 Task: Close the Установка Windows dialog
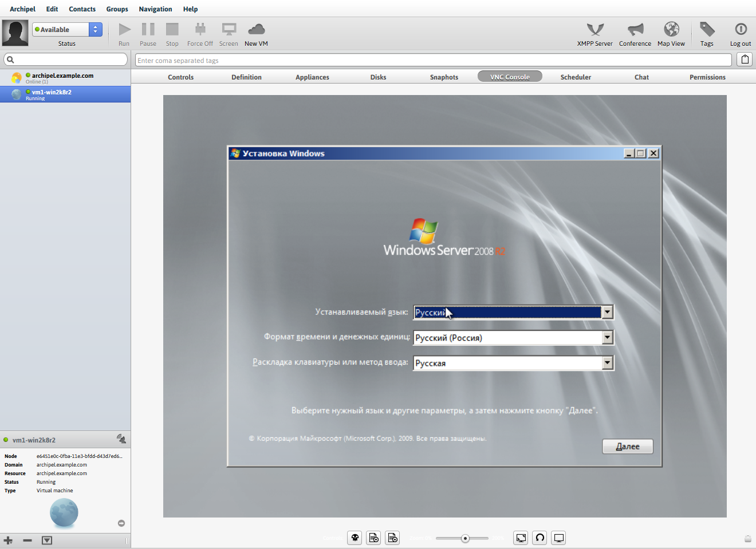coord(653,153)
